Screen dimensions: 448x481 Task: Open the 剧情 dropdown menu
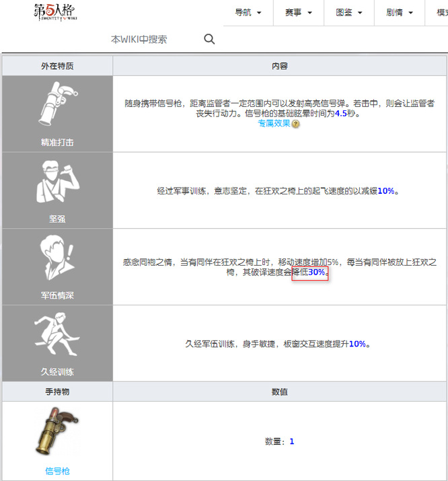pyautogui.click(x=400, y=13)
